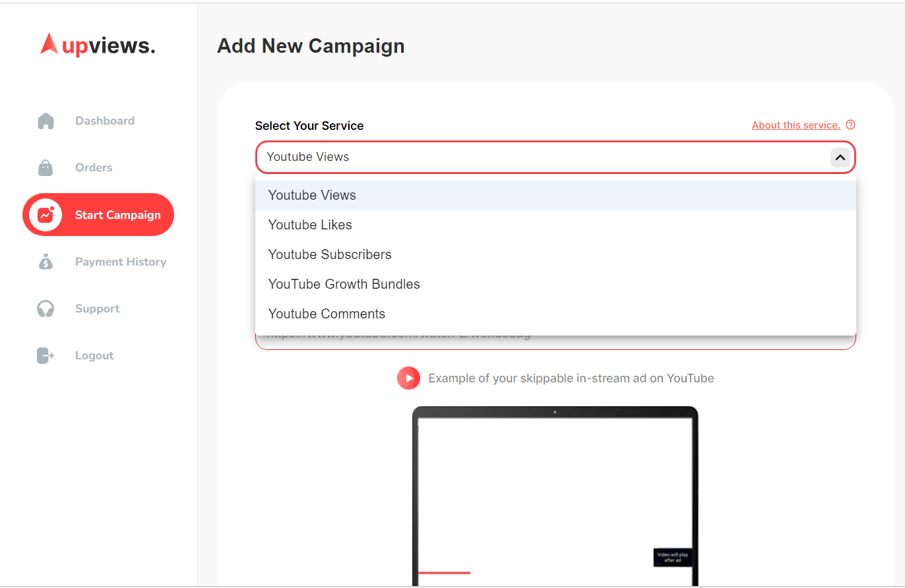Collapse the service dropdown chevron
Viewport: 905px width, 588px height.
(x=840, y=158)
